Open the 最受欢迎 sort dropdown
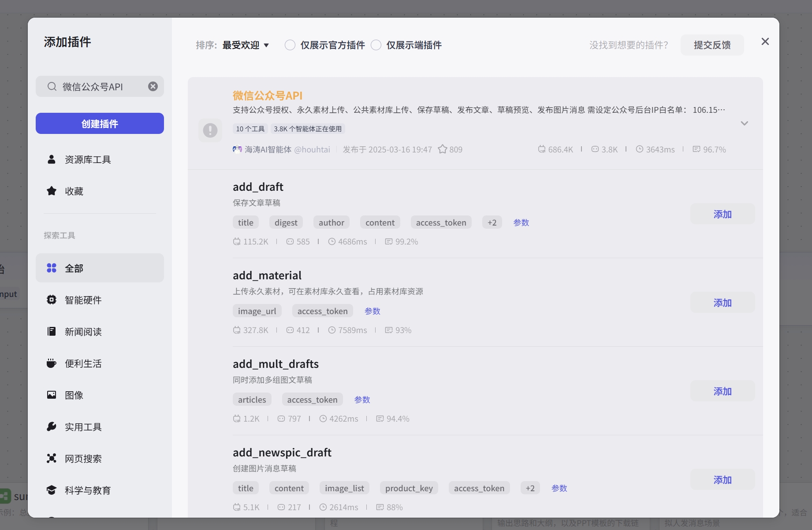 click(246, 45)
